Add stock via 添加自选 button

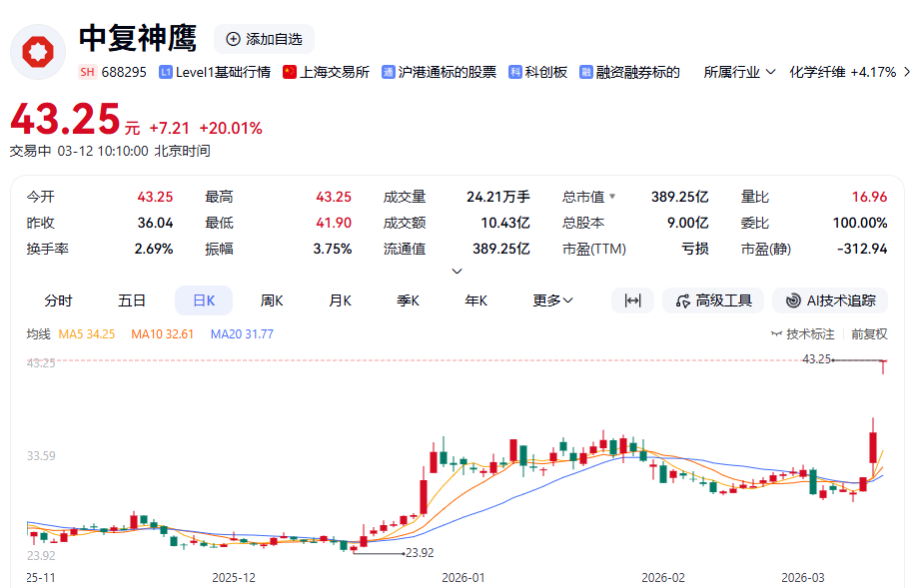coord(264,39)
